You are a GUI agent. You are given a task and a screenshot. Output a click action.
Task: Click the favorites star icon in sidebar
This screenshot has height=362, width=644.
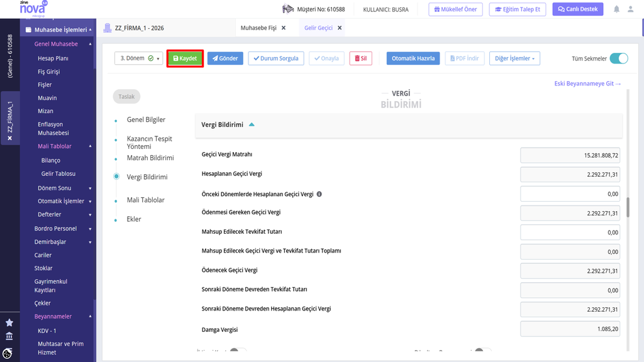coord(9,322)
